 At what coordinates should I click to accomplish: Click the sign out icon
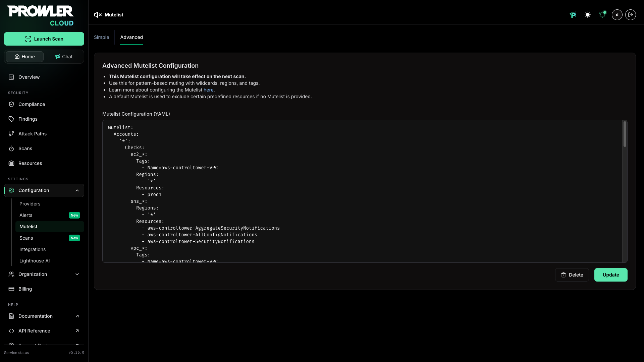coord(631,15)
